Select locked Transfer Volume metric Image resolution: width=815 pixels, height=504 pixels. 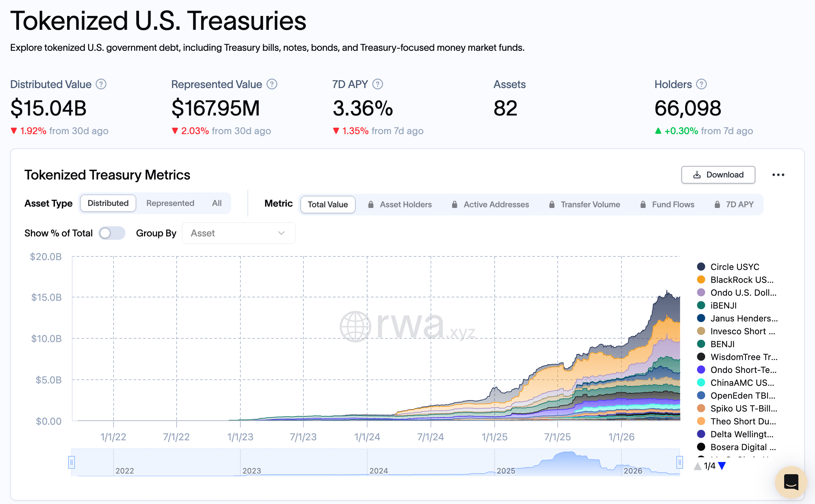pyautogui.click(x=584, y=205)
